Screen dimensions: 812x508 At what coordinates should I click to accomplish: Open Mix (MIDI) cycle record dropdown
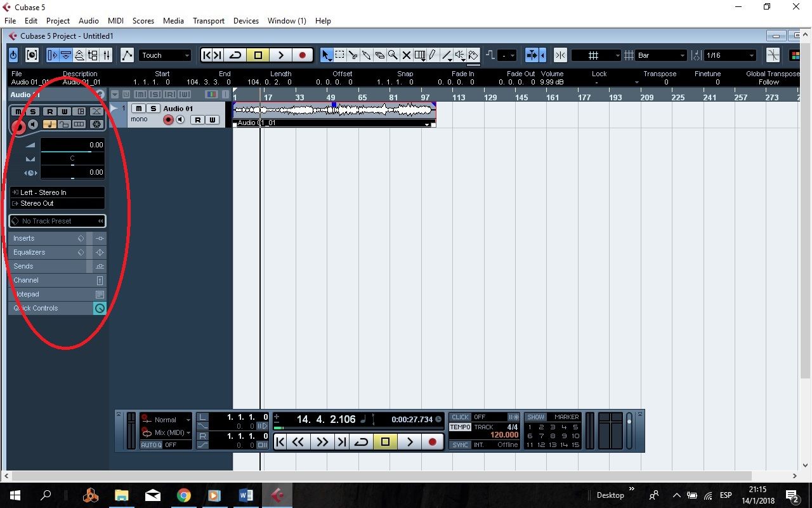coord(166,432)
